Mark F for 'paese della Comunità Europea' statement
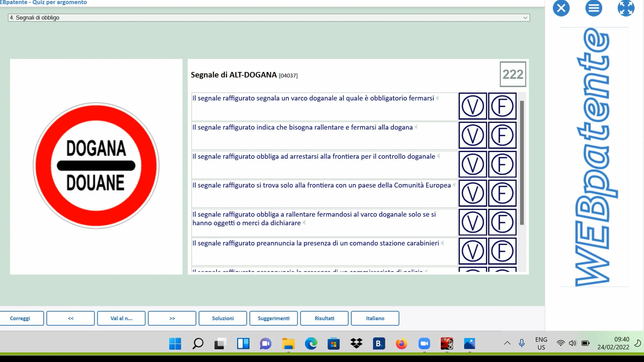Viewport: 644px width, 362px height. click(502, 193)
